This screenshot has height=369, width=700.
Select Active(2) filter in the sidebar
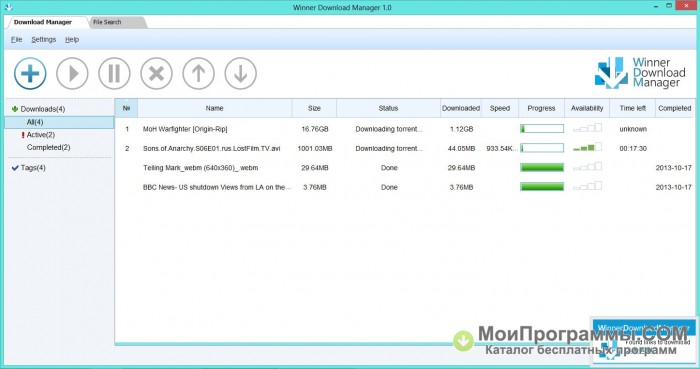pos(41,135)
